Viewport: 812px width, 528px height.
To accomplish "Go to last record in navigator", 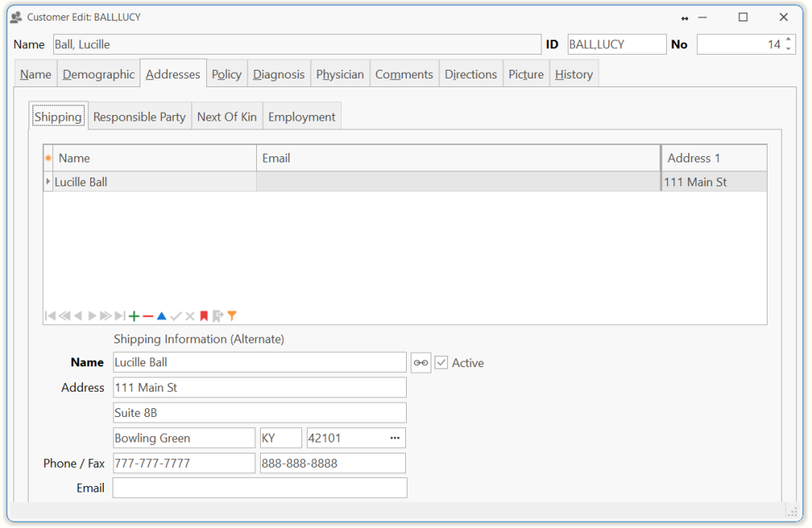I will (x=120, y=316).
